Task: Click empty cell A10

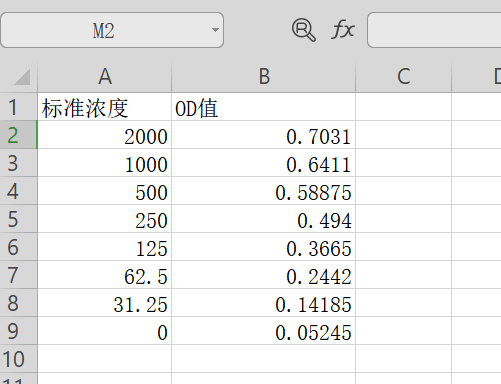Action: (x=105, y=359)
